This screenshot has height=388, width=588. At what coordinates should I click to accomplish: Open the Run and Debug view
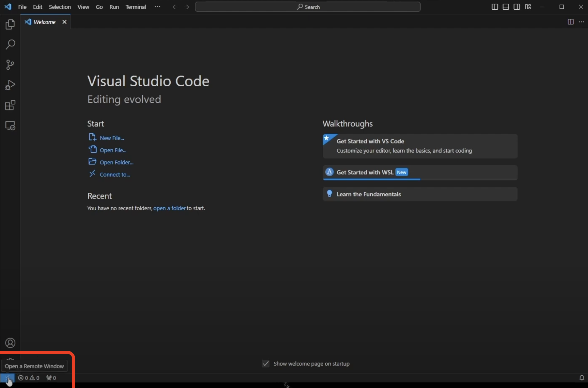(x=10, y=85)
